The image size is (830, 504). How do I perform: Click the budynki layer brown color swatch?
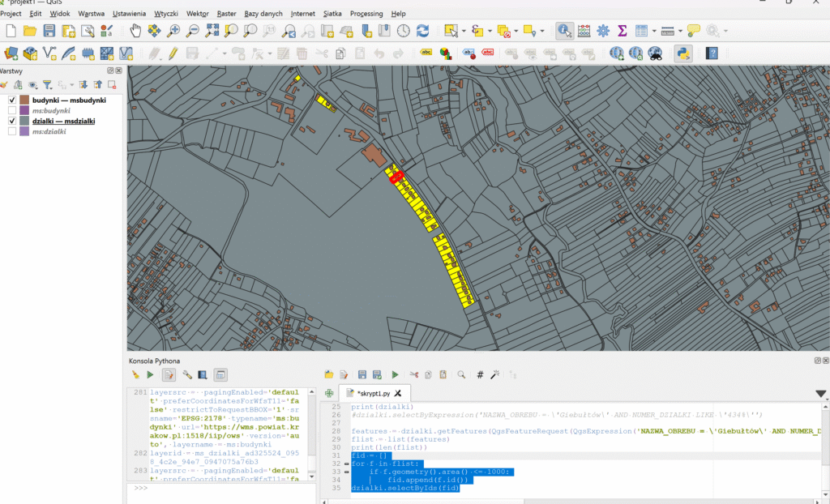coord(24,100)
